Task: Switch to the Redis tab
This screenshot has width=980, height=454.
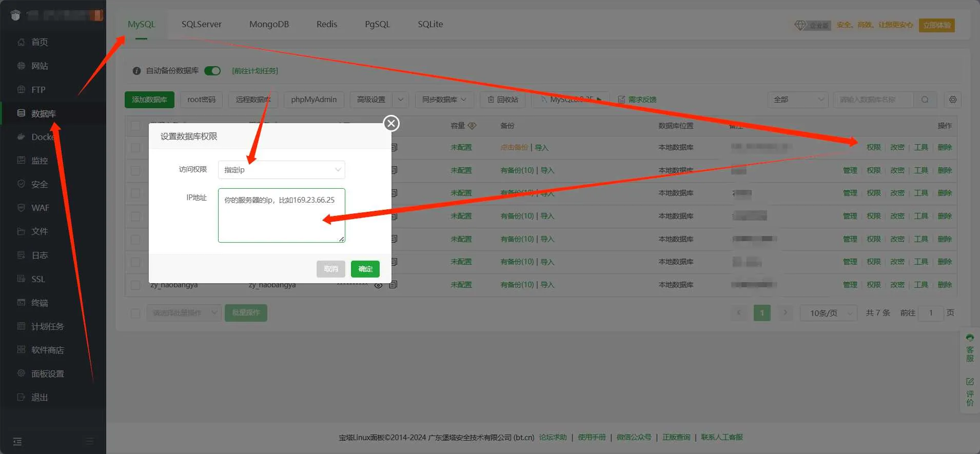Action: [x=327, y=24]
